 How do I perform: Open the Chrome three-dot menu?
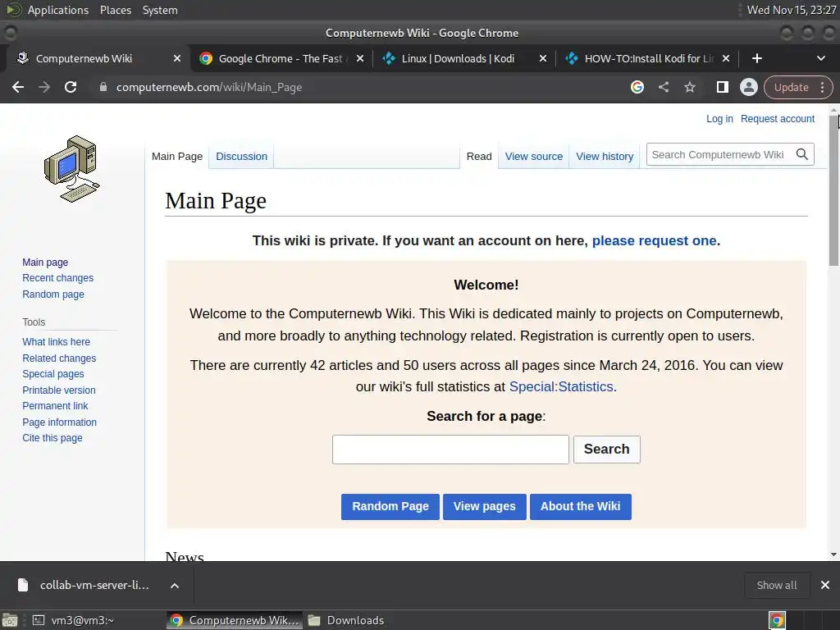(823, 87)
